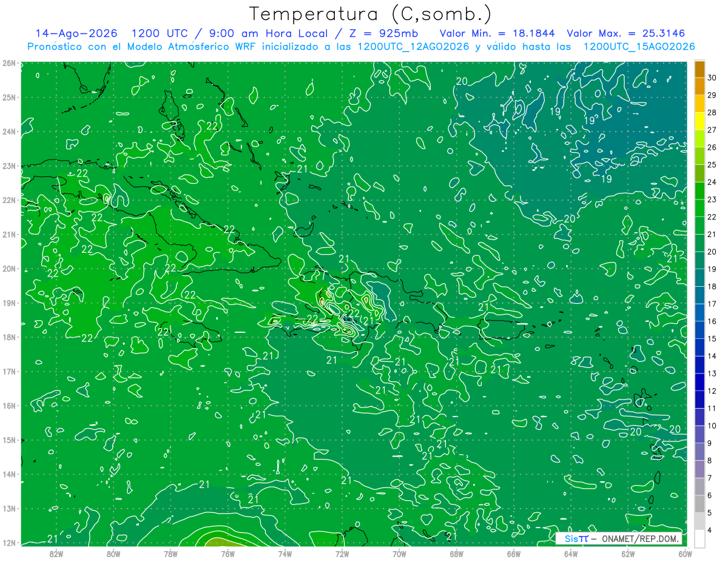Click latitude label "20N" on left axis
Screen dimensions: 728x562
9,269
